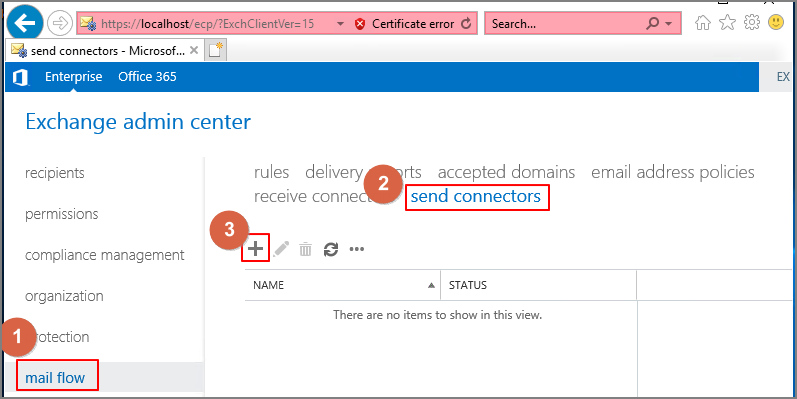Switch to the Office 365 tab
Screen dimensions: 797x399
click(x=147, y=77)
